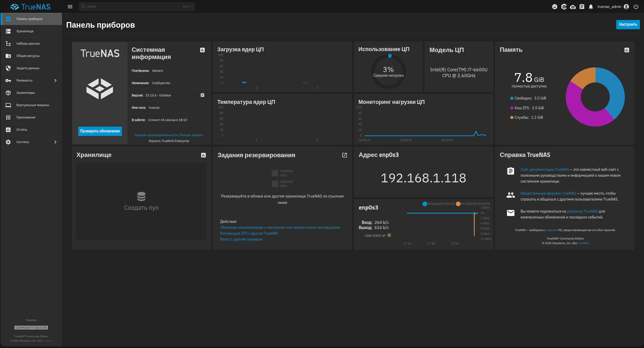This screenshot has width=644, height=348.
Task: Open reports icon in Память widget
Action: tap(627, 50)
